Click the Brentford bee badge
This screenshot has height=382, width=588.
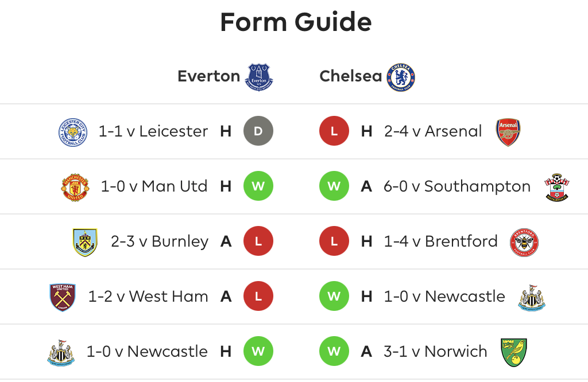(x=524, y=242)
